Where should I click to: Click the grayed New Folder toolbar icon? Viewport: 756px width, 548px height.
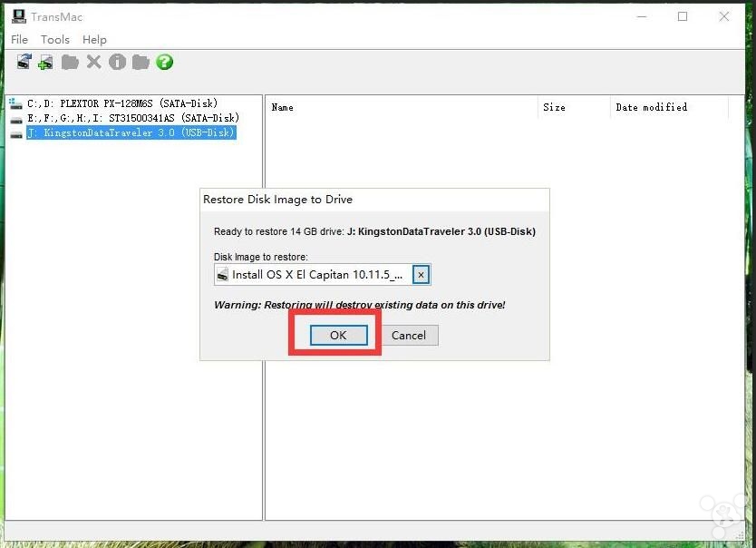70,63
